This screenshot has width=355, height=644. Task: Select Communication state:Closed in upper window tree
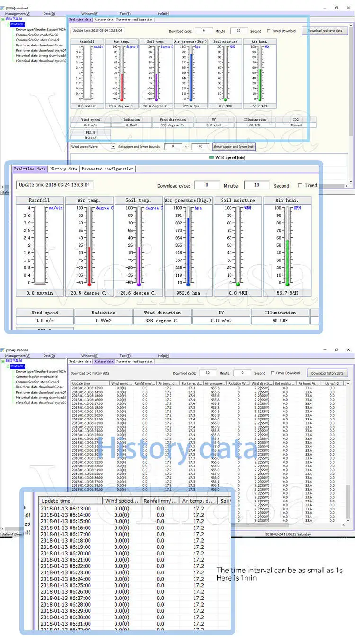pyautogui.click(x=37, y=40)
